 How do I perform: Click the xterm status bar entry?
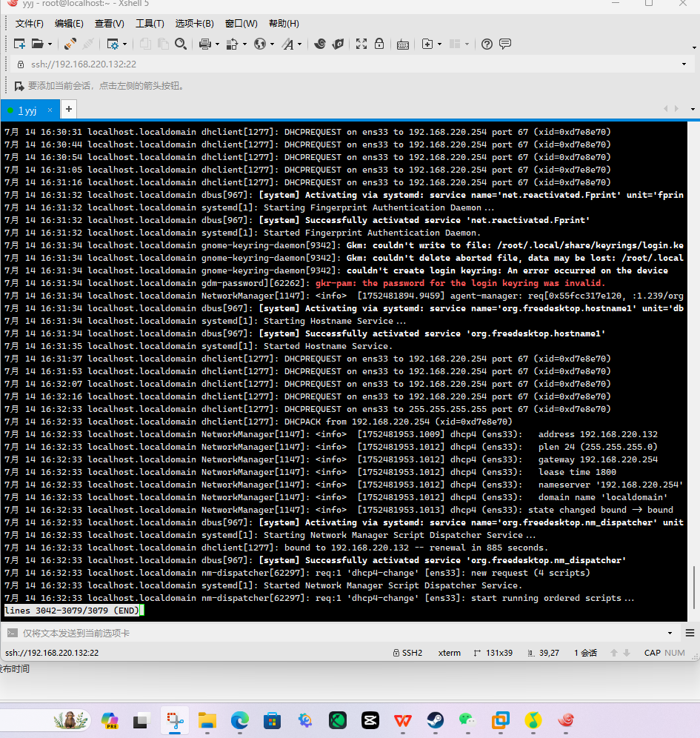click(x=450, y=653)
